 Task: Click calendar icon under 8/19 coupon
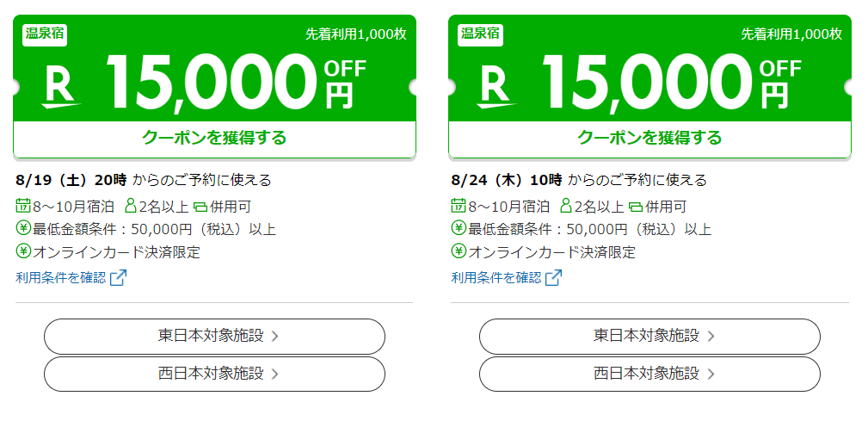tap(23, 206)
